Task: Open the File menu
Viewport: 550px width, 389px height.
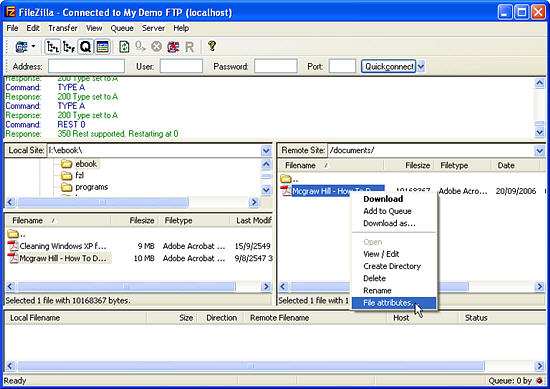Action: point(12,28)
